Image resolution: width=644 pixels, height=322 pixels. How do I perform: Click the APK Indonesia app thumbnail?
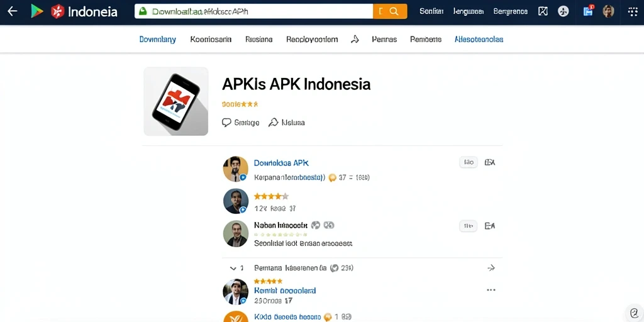coord(176,101)
